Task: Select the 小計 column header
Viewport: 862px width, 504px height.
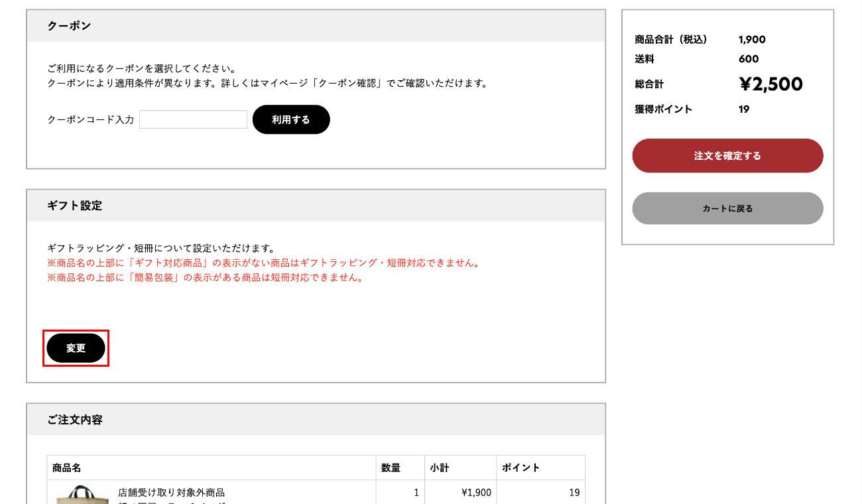Action: tap(439, 468)
